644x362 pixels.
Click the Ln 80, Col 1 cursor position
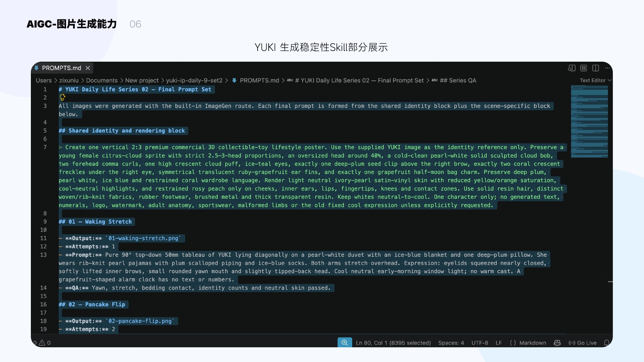tap(393, 343)
